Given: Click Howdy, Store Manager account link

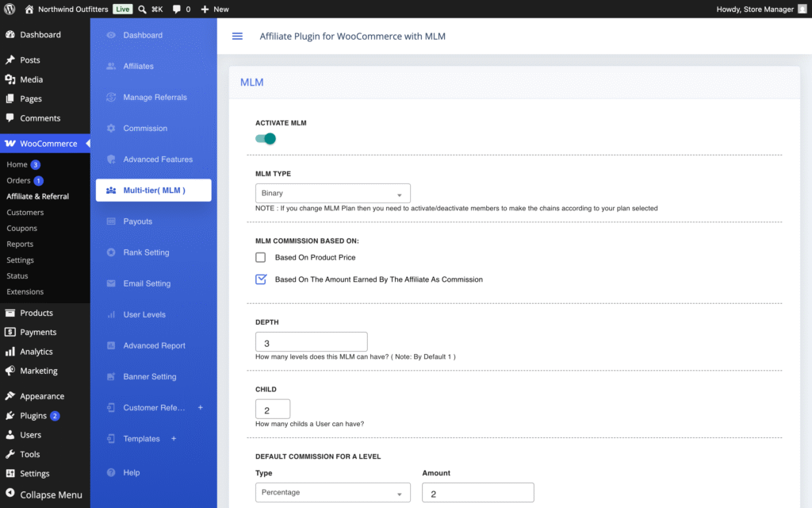Looking at the screenshot, I should click(x=755, y=10).
